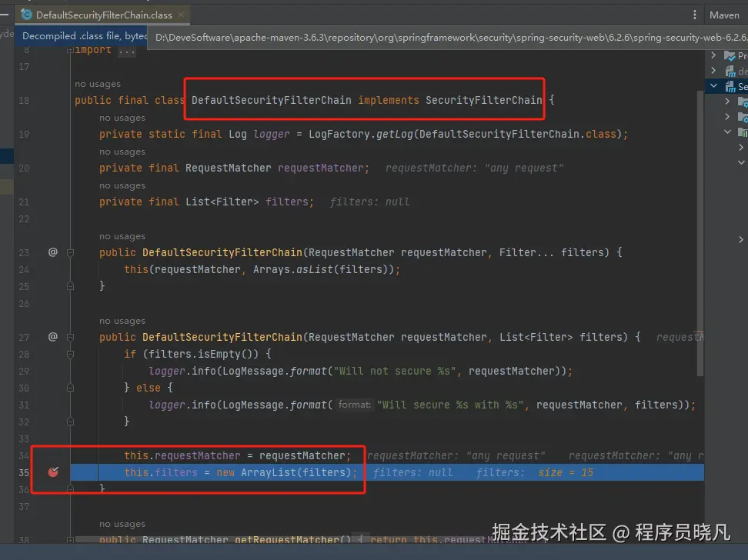The image size is (748, 560).
Task: Open the editor tabs three-dot options menu
Action: tap(695, 15)
